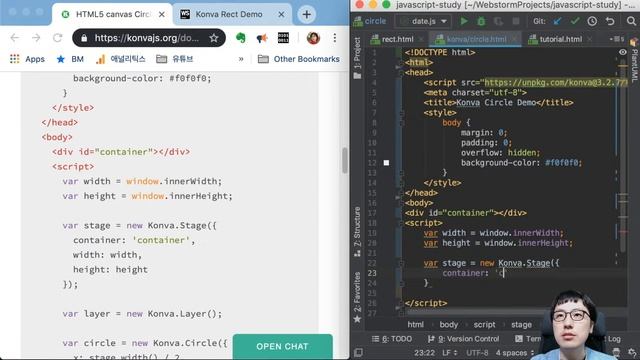Click the OPEN CHAT button
This screenshot has width=640, height=360.
click(x=282, y=347)
